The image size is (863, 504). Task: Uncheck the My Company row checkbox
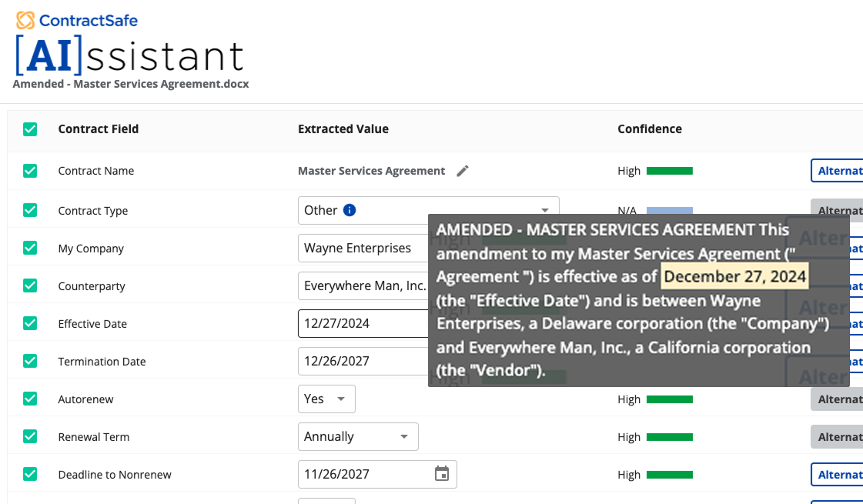pos(29,248)
